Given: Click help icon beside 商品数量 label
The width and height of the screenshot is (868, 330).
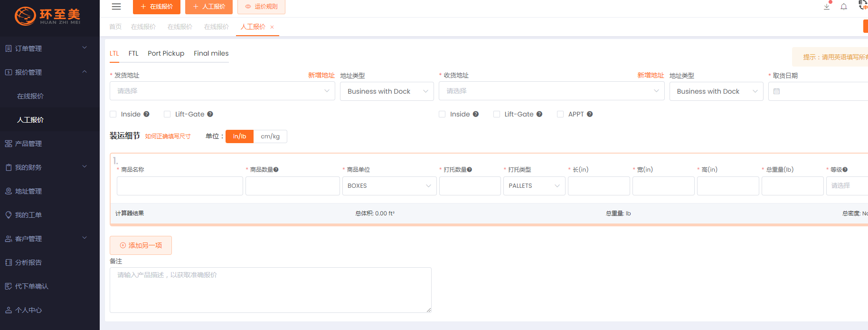Looking at the screenshot, I should point(276,170).
